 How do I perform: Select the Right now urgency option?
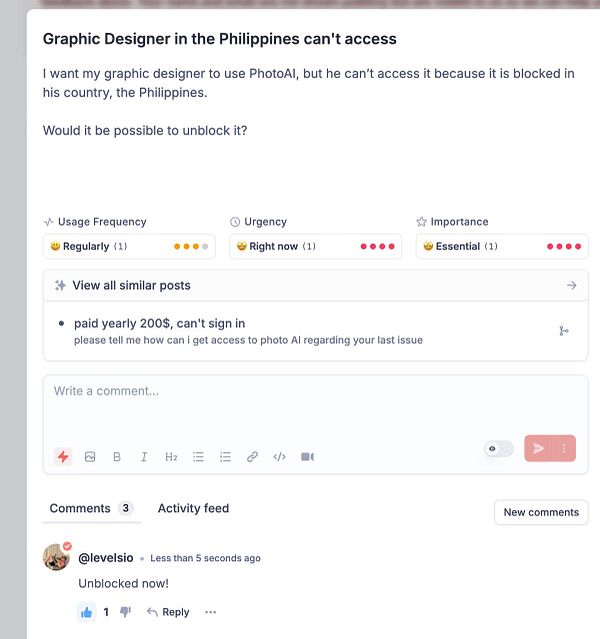tap(315, 246)
